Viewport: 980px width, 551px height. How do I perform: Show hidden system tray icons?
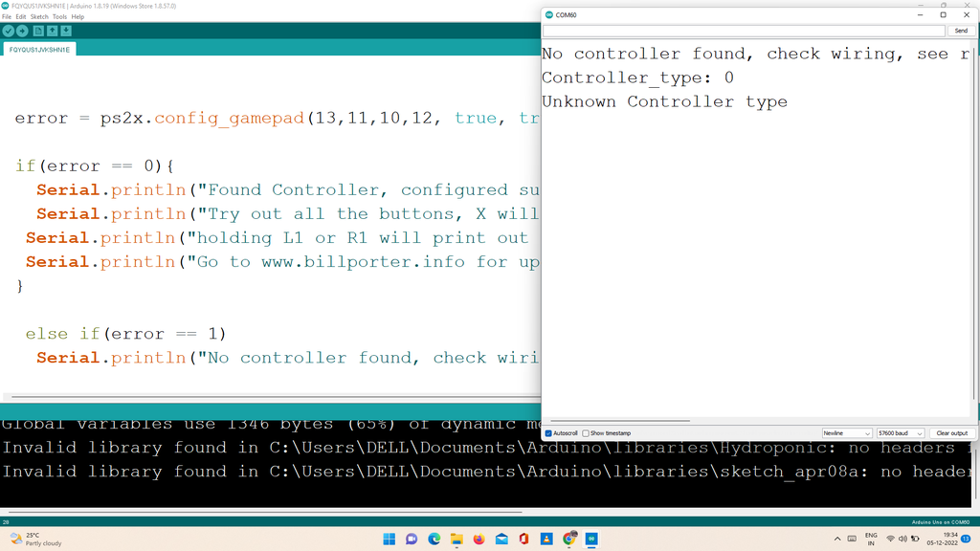pos(837,540)
